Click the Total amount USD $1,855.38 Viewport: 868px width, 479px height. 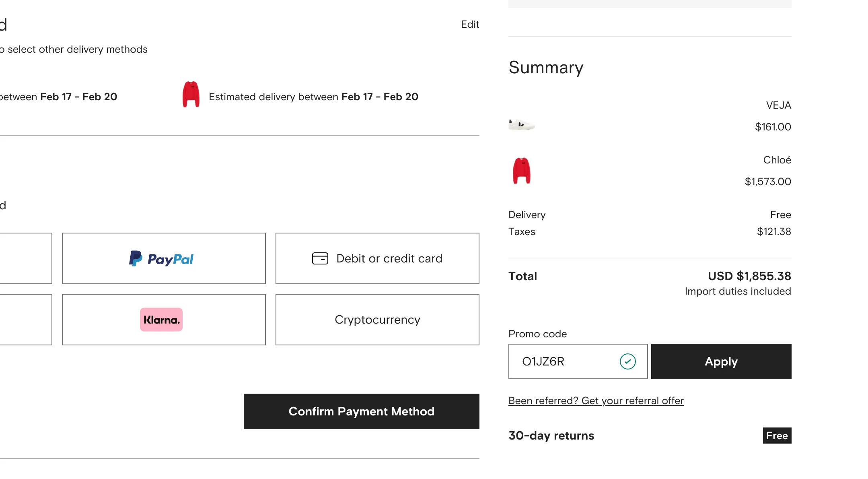pos(749,276)
